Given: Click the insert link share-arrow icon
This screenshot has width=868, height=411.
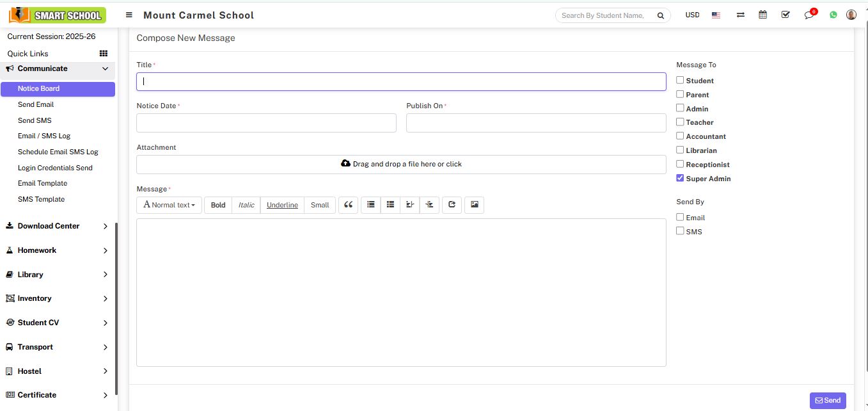Looking at the screenshot, I should click(452, 205).
